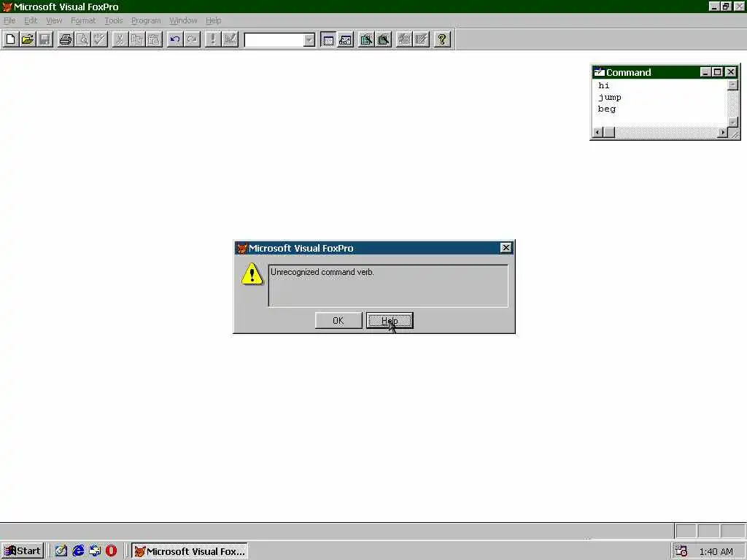Open the Help menu in menu bar

[x=214, y=20]
